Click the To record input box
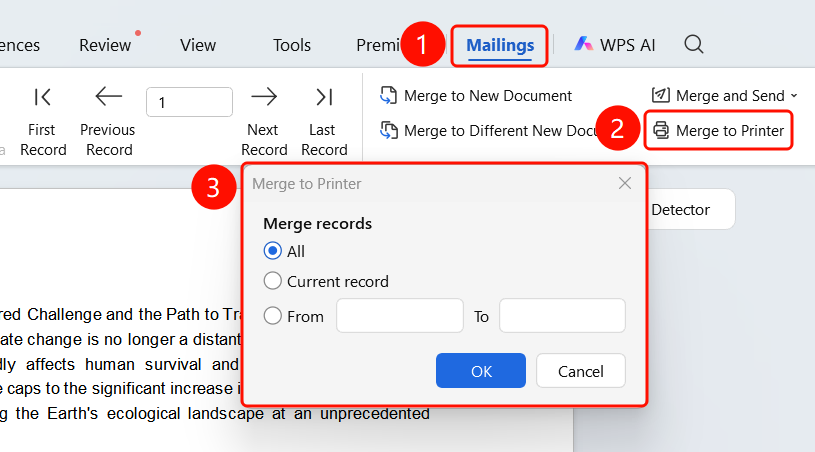Screen dimensions: 815x452 (x=562, y=315)
